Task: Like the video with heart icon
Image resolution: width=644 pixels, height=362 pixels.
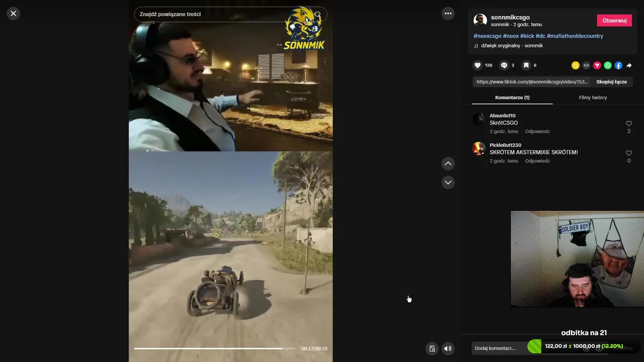Action: coord(477,65)
